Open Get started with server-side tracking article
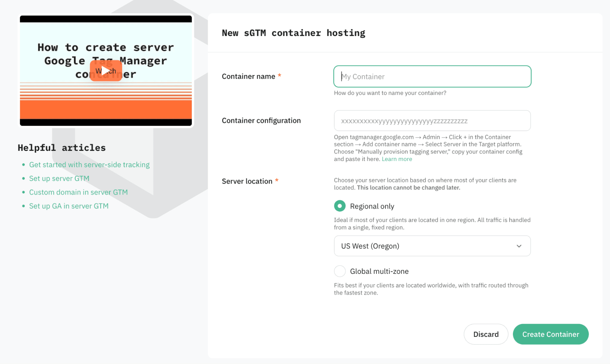The height and width of the screenshot is (364, 610). pos(89,165)
